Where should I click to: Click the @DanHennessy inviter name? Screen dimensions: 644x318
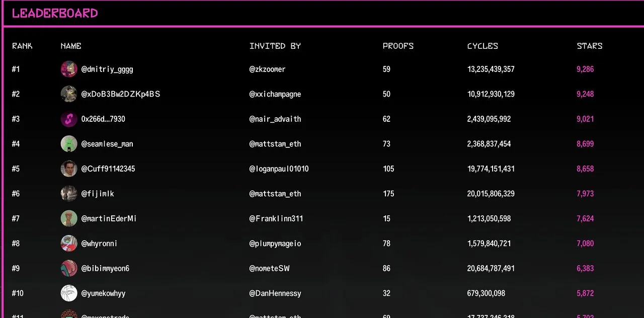coord(275,293)
